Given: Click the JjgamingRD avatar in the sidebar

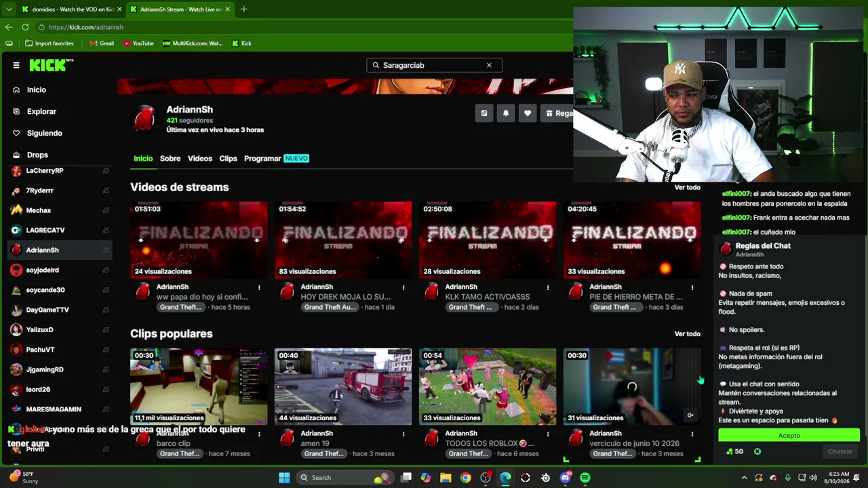Looking at the screenshot, I should coord(16,369).
